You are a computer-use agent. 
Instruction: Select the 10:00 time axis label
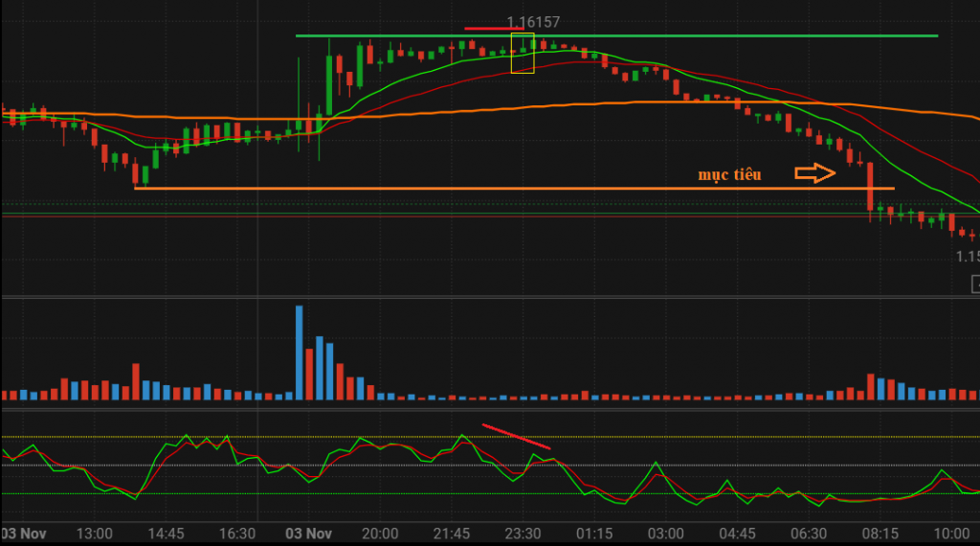pos(951,534)
